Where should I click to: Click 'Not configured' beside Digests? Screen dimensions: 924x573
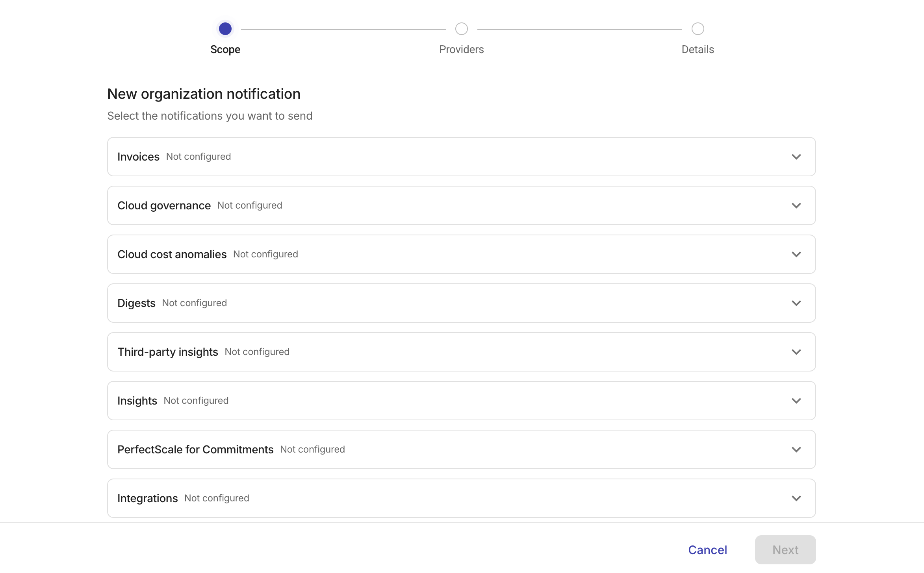point(195,303)
